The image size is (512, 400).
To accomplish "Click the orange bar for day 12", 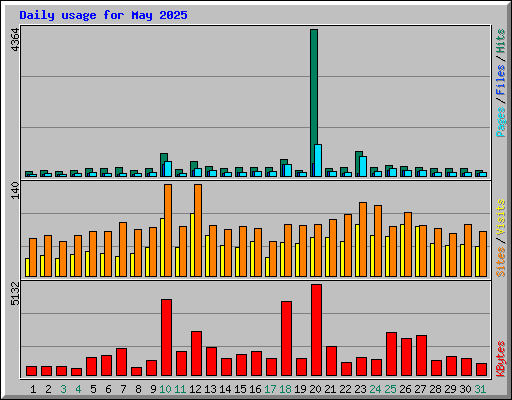I will pyautogui.click(x=198, y=230).
